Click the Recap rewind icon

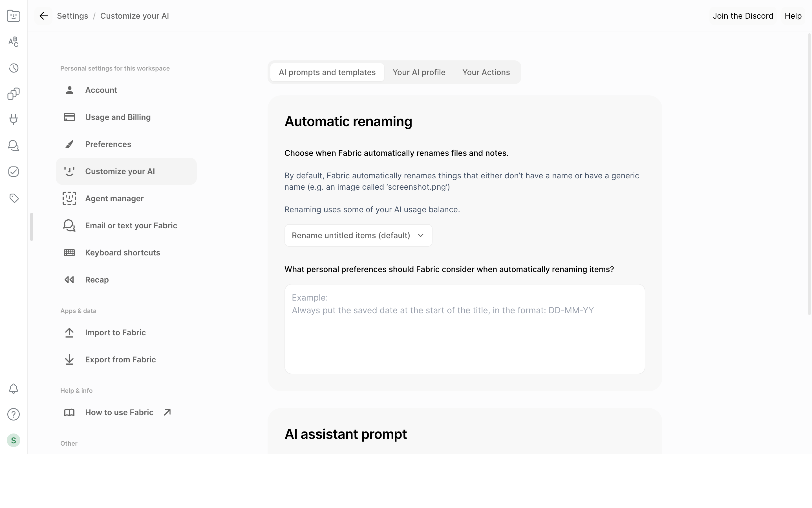pos(69,279)
